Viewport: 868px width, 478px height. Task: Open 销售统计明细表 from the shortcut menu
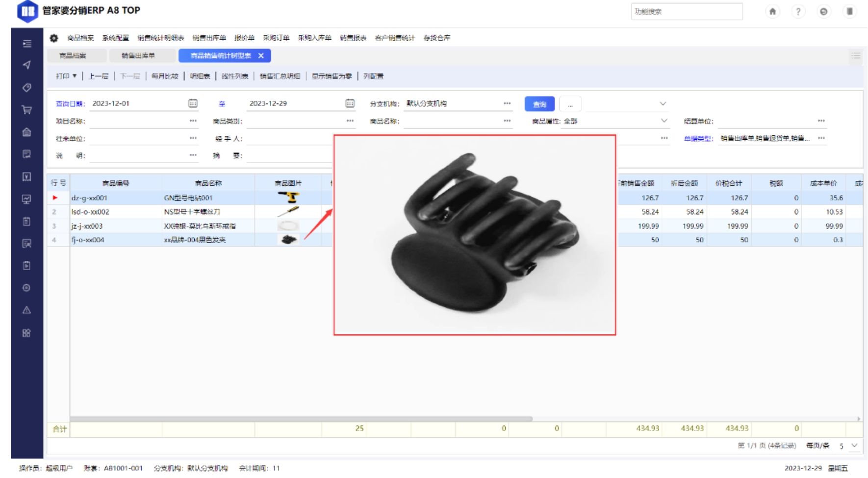(161, 38)
